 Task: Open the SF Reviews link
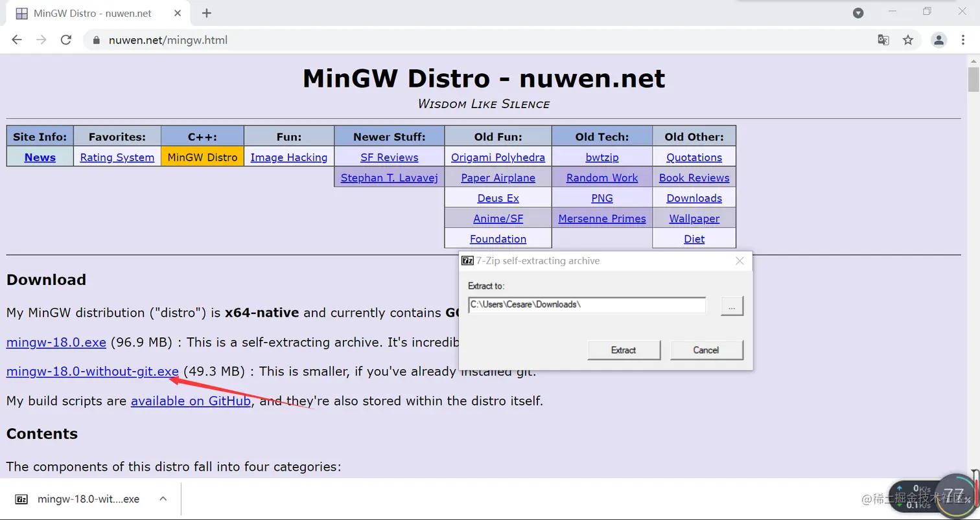[x=390, y=157]
